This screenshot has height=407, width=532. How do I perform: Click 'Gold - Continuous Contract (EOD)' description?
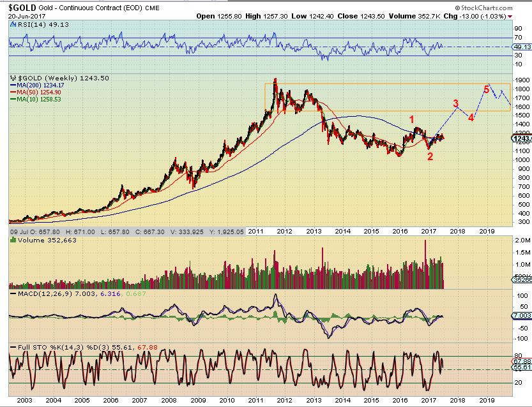click(x=90, y=8)
